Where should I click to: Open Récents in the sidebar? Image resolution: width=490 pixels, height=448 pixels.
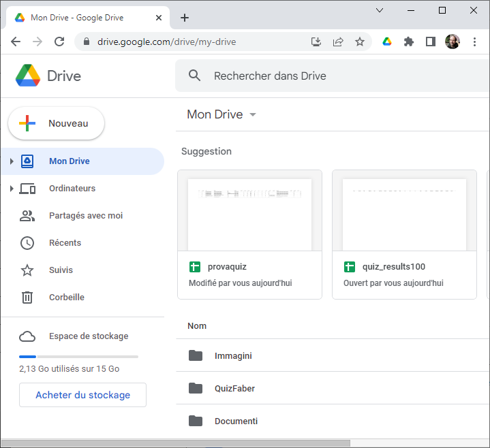click(x=65, y=243)
